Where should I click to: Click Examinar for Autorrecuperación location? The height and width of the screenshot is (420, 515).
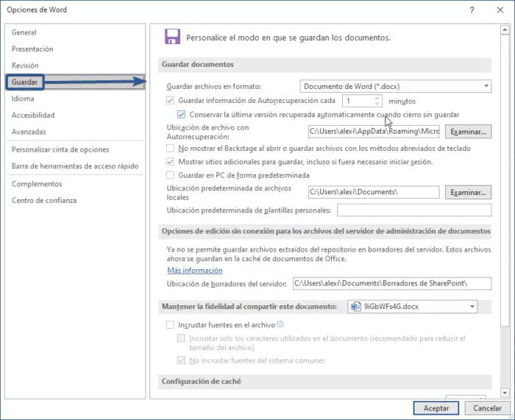468,132
